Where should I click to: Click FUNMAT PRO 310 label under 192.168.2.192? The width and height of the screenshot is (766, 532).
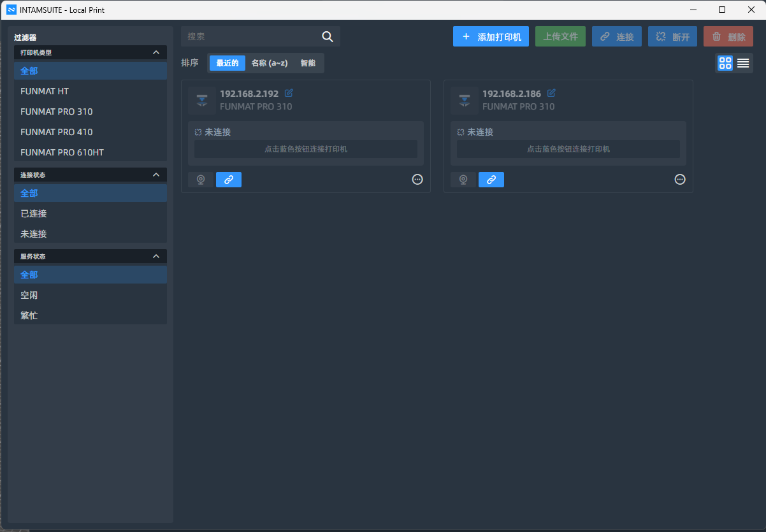pyautogui.click(x=256, y=106)
